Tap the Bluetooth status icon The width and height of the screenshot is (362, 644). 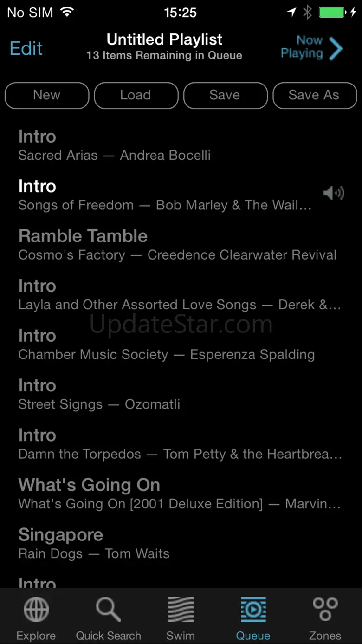click(x=307, y=13)
